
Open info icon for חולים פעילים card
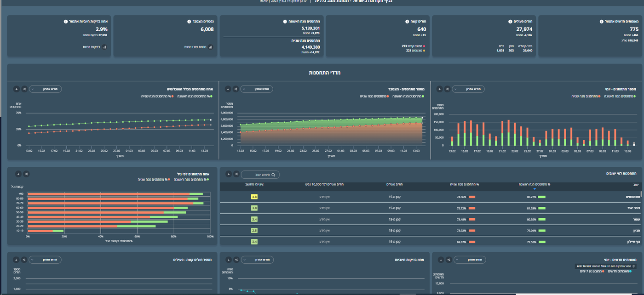pos(510,22)
